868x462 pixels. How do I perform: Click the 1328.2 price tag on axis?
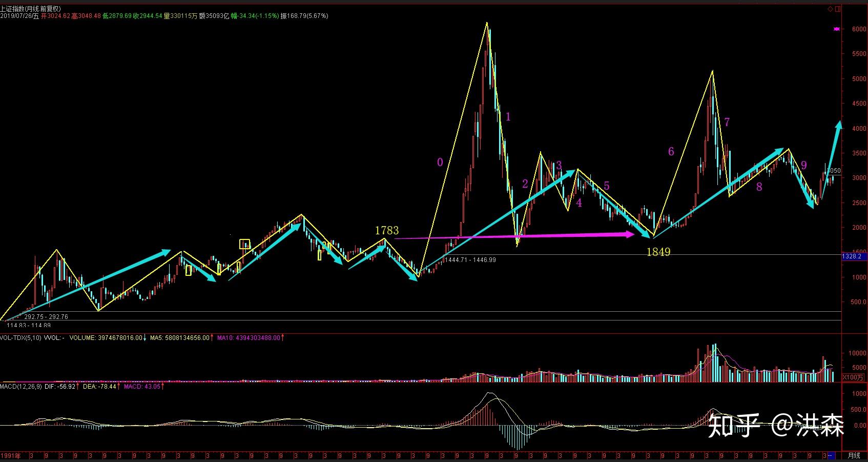point(855,256)
